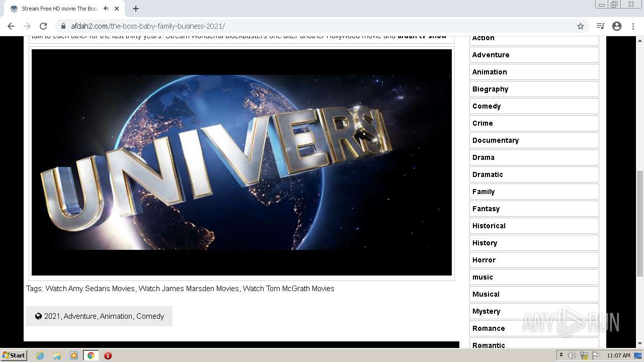The image size is (644, 362).
Task: Choose Romance genre in sidebar
Action: (x=534, y=328)
